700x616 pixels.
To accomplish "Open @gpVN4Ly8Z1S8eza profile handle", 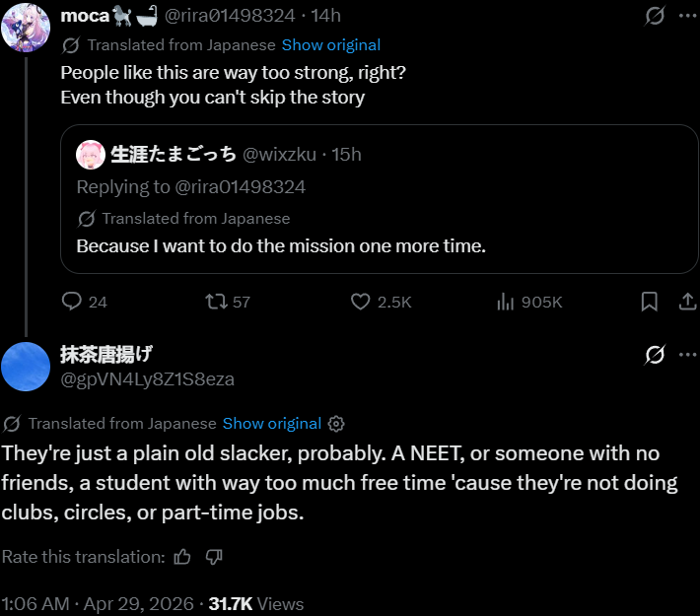I will point(147,379).
